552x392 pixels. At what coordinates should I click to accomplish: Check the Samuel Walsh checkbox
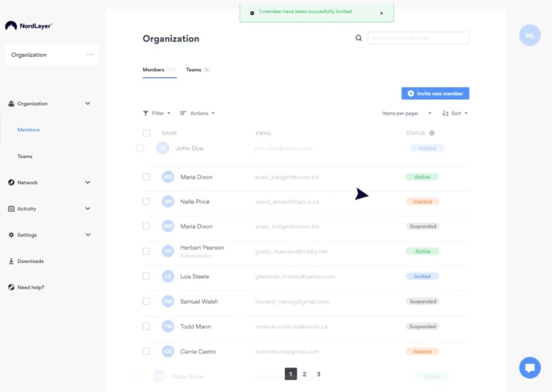pyautogui.click(x=146, y=301)
